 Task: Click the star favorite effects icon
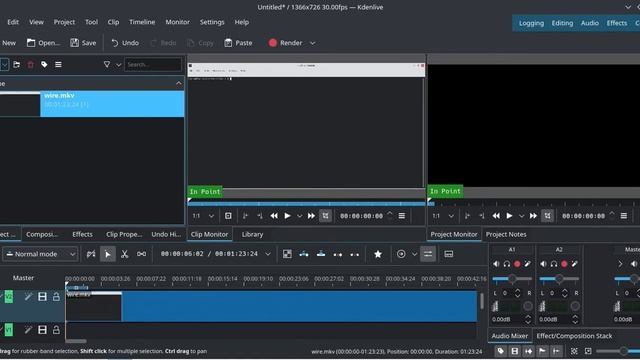click(378, 254)
